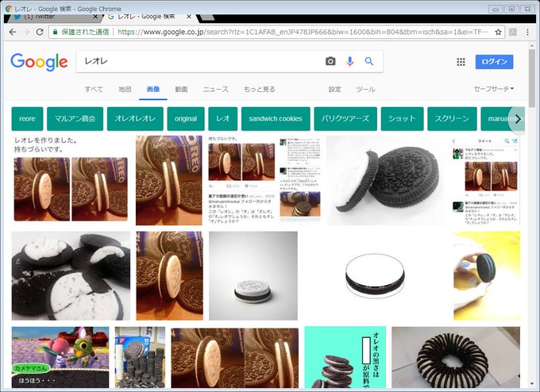Click the scrollbar down arrow
This screenshot has width=540, height=392.
[532, 383]
